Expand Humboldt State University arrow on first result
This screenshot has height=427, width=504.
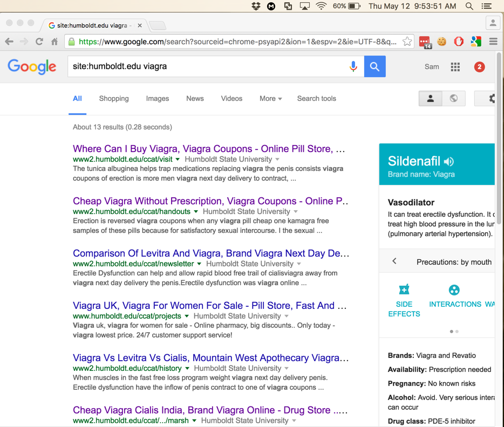[277, 159]
